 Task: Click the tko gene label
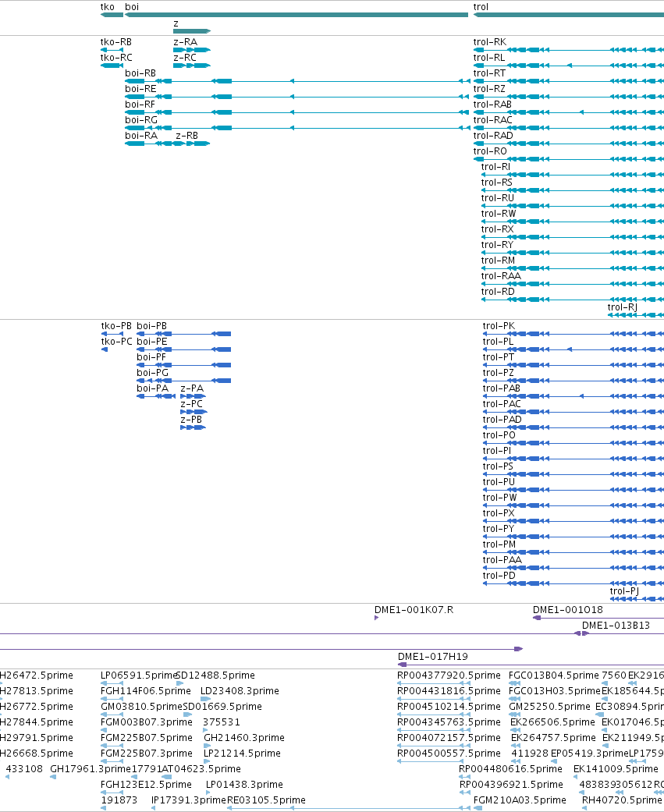click(x=107, y=7)
